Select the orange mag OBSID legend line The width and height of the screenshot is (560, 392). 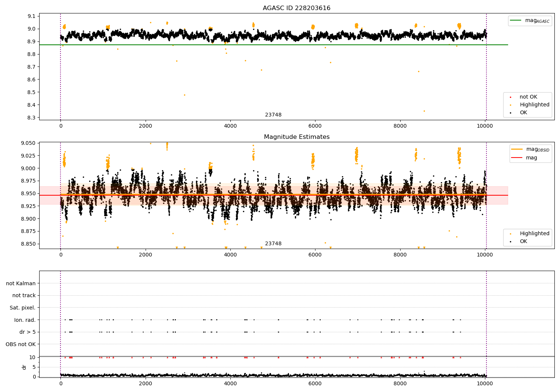pos(517,149)
